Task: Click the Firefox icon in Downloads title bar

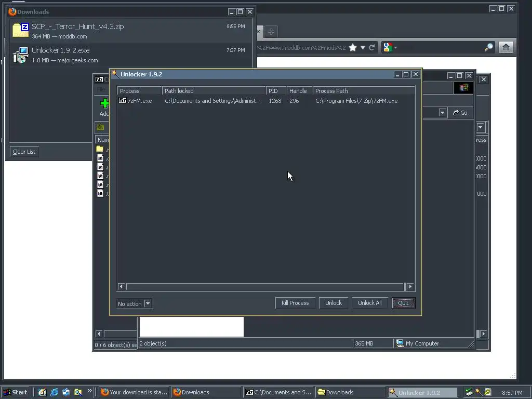Action: tap(12, 11)
